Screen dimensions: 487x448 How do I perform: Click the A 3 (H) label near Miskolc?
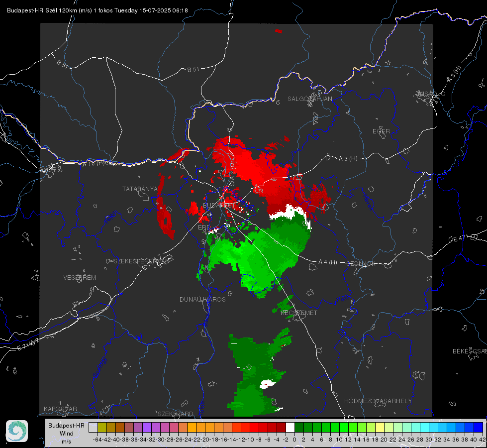click(x=454, y=74)
